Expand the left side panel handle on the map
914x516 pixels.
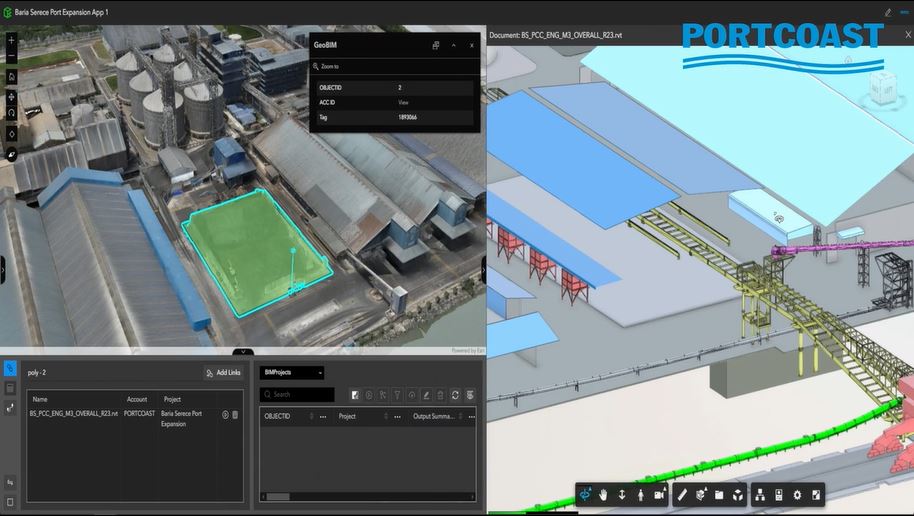tap(2, 271)
